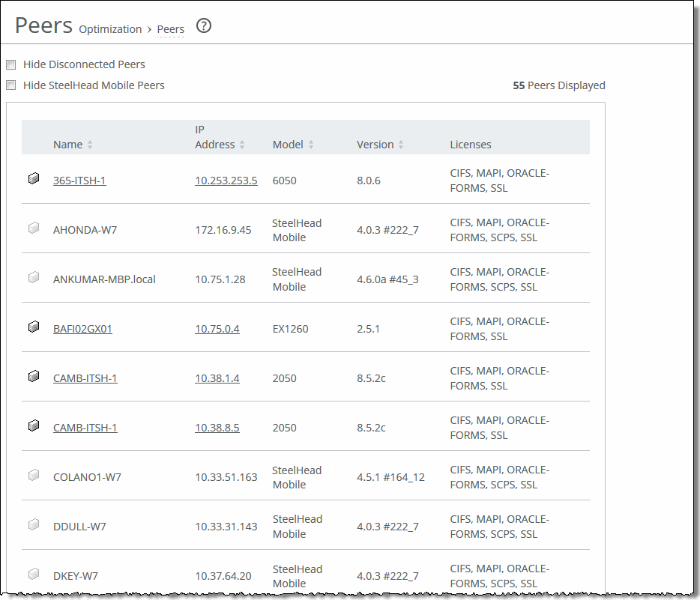Click the peer icon for COLANO1-W7
The width and height of the screenshot is (700, 600).
click(33, 476)
